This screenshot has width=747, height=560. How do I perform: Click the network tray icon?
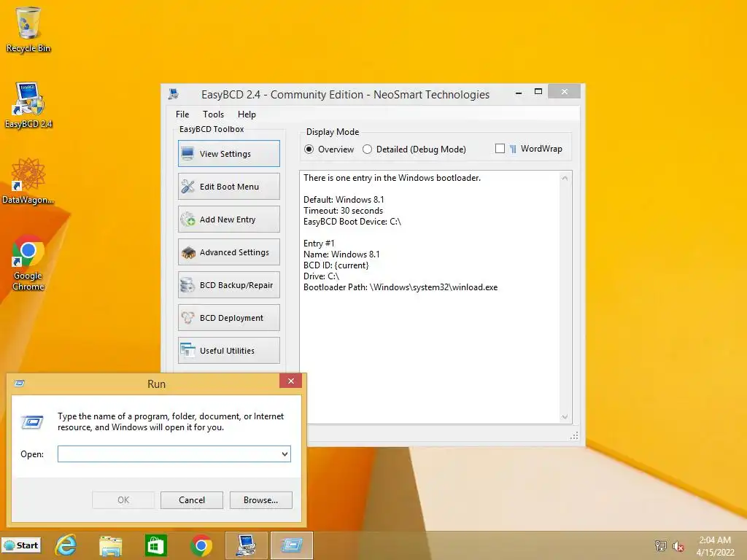(x=660, y=545)
